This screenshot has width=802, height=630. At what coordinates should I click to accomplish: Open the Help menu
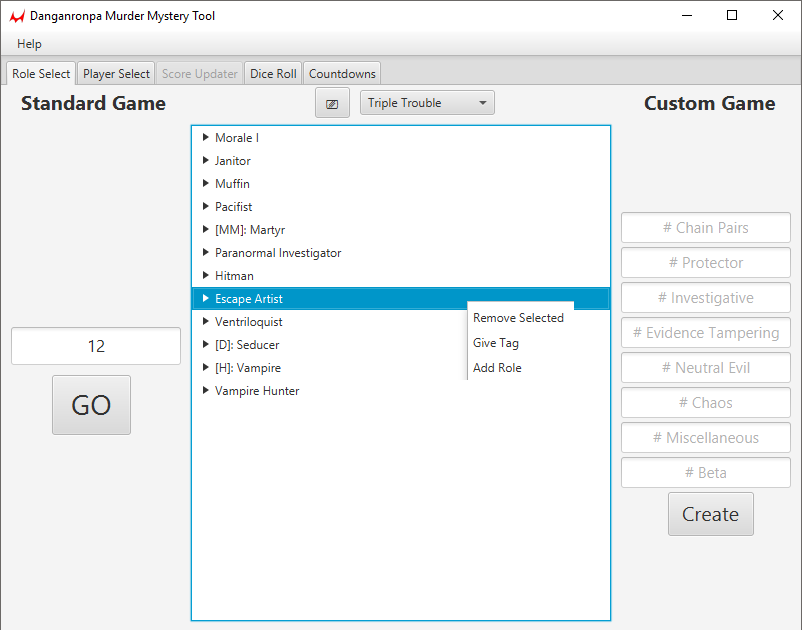tap(29, 44)
